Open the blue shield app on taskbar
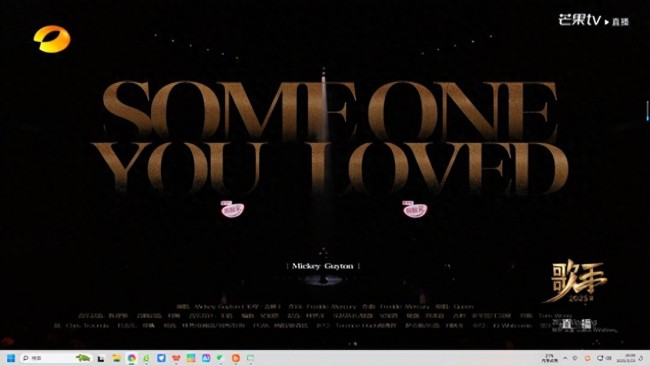The width and height of the screenshot is (650, 366). (x=161, y=358)
